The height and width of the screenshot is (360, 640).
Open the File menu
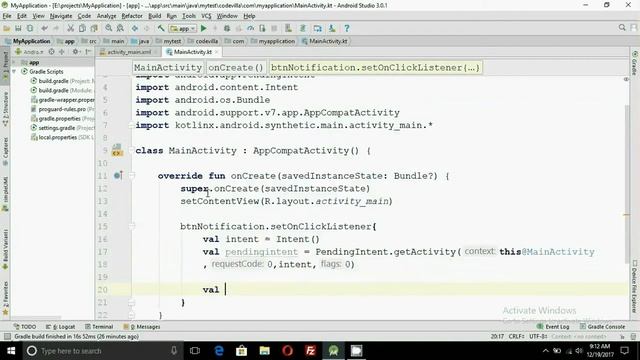click(7, 16)
